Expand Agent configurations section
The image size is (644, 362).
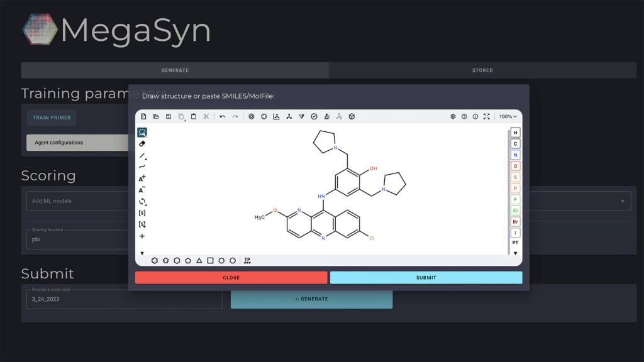[x=77, y=143]
